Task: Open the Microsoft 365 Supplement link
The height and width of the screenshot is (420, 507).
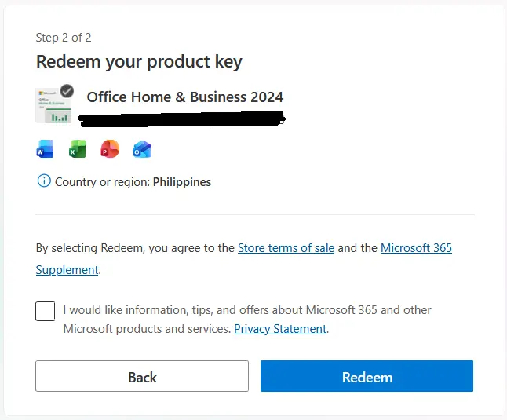Action: (x=416, y=248)
